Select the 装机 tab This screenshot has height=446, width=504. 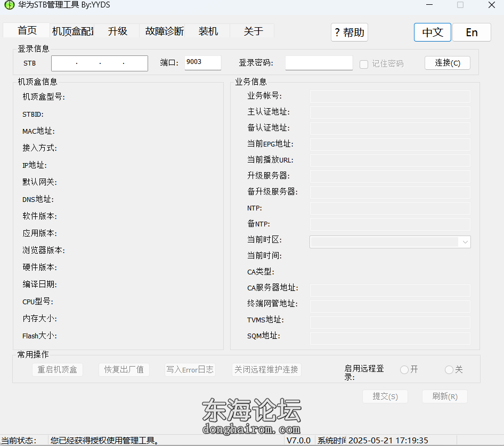pos(208,31)
